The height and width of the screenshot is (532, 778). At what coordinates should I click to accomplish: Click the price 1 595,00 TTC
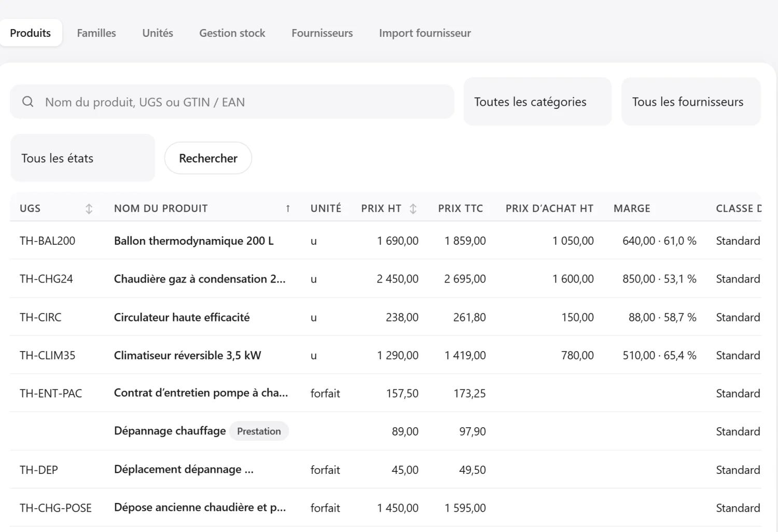465,508
